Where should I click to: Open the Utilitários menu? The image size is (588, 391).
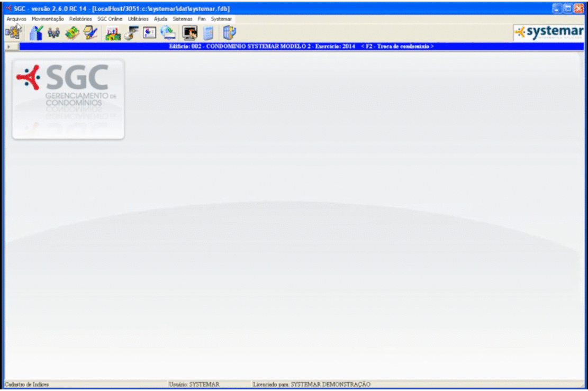138,19
